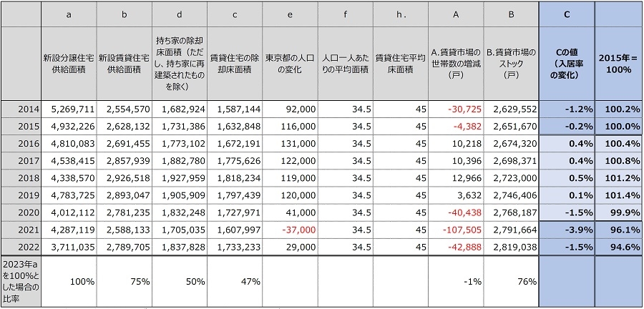
Task: Select cell with value 4,012,112
Action: pos(69,212)
